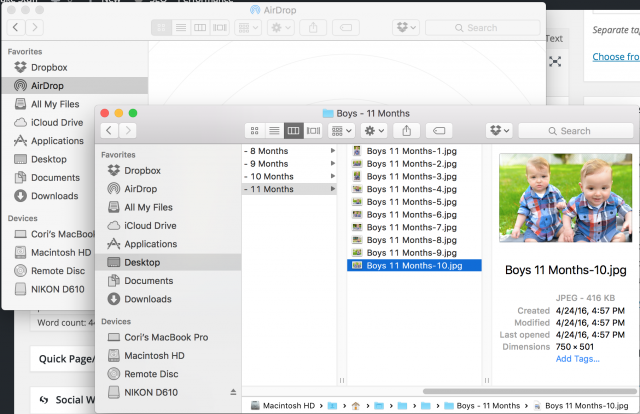The image size is (640, 414).
Task: Open Action gear menu in front Finder window
Action: click(x=374, y=131)
